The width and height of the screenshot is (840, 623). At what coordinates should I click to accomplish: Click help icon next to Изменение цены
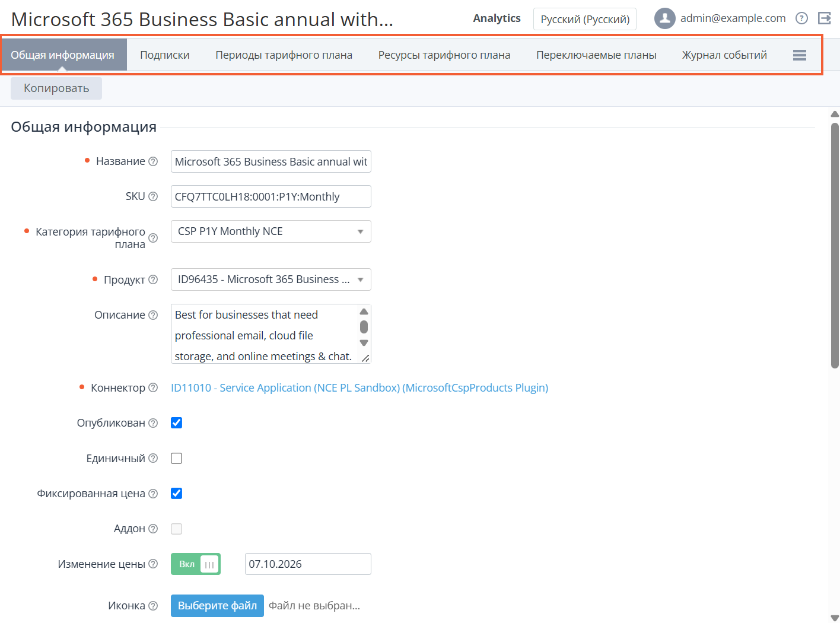(153, 564)
